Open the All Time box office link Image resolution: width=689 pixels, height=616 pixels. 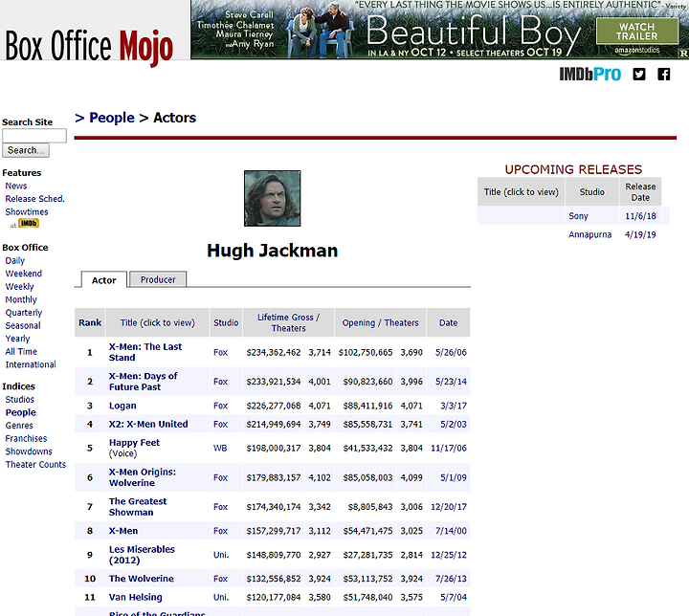click(21, 351)
